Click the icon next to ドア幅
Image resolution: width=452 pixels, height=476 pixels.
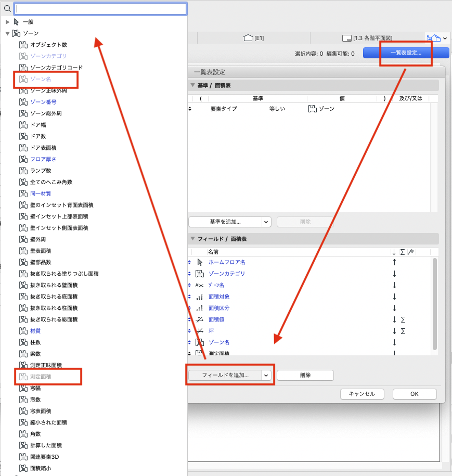point(23,125)
